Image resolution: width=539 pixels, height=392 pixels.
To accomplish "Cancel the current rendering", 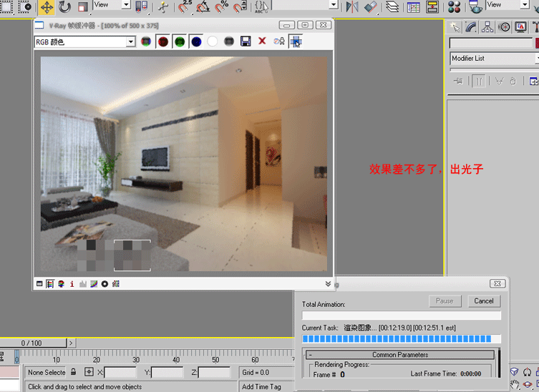I will coord(484,301).
